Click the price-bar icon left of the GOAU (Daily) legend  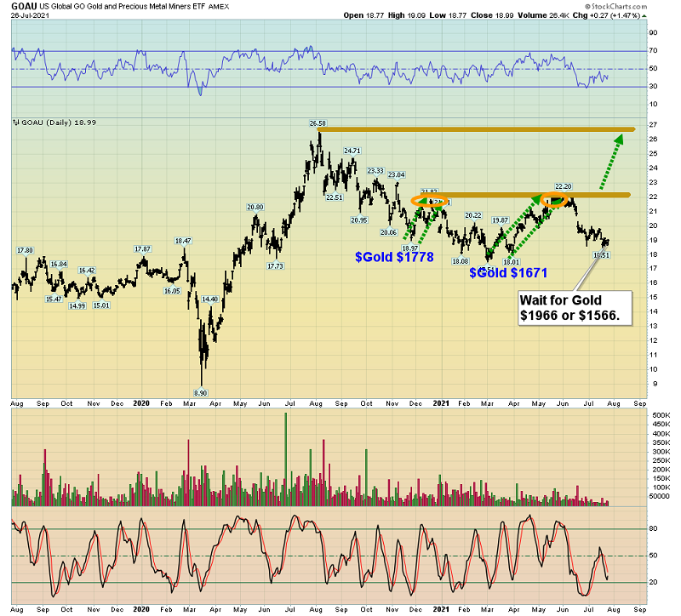point(16,123)
